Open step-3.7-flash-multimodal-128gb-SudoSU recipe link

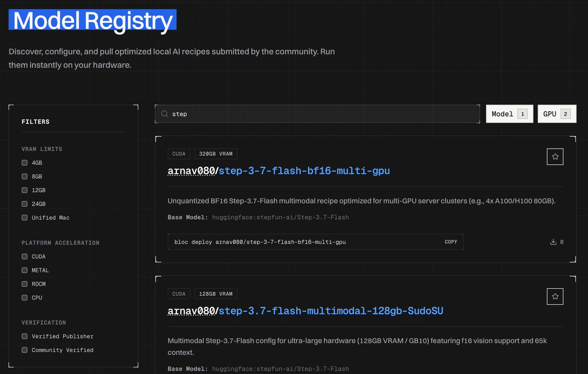[331, 311]
